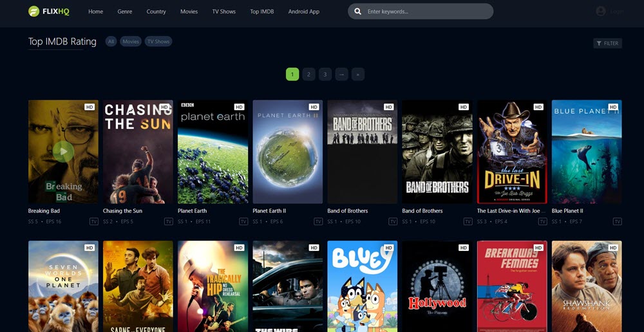Open Planet Earth II poster
Screen dimensions: 644x332
287,152
